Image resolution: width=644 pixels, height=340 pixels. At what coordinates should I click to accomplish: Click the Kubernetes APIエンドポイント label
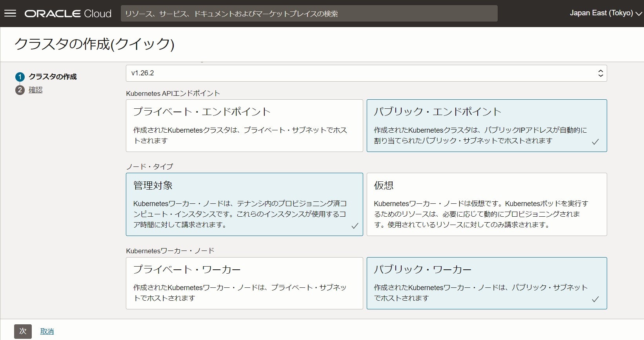point(173,93)
